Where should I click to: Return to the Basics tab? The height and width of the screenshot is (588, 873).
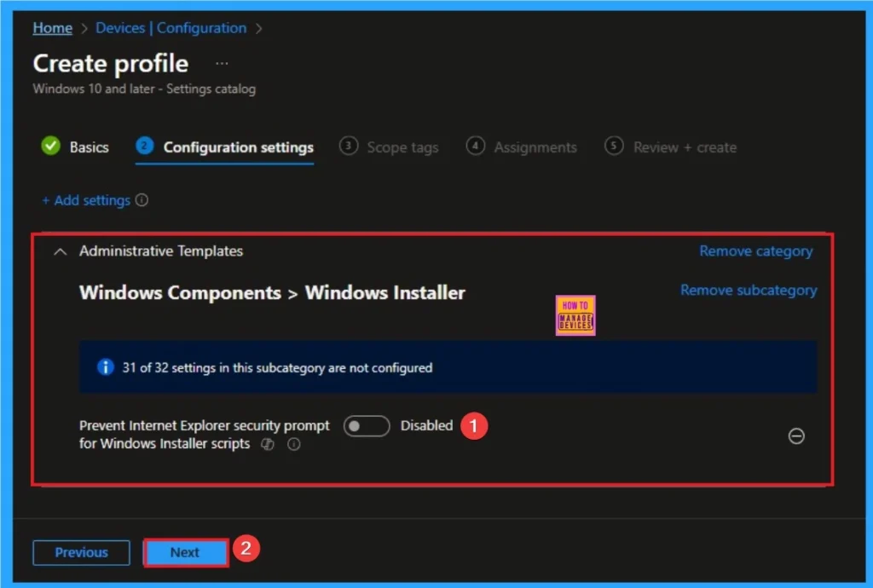[x=88, y=147]
